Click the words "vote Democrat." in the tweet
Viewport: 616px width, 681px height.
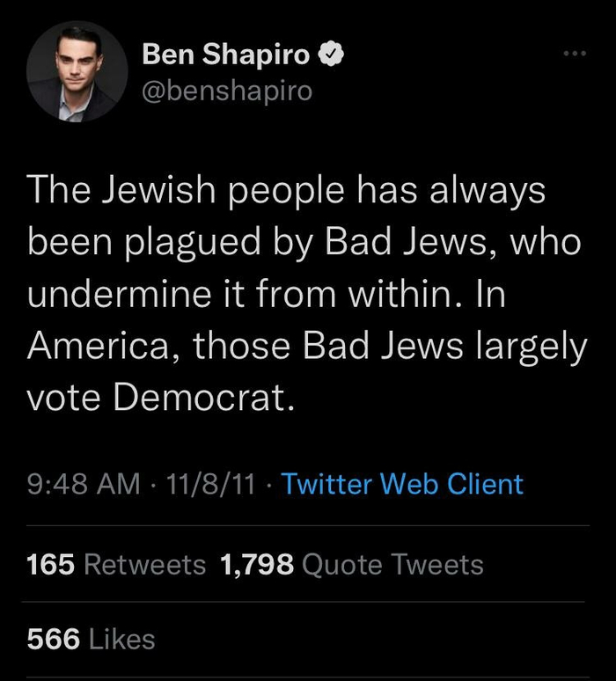pos(159,399)
